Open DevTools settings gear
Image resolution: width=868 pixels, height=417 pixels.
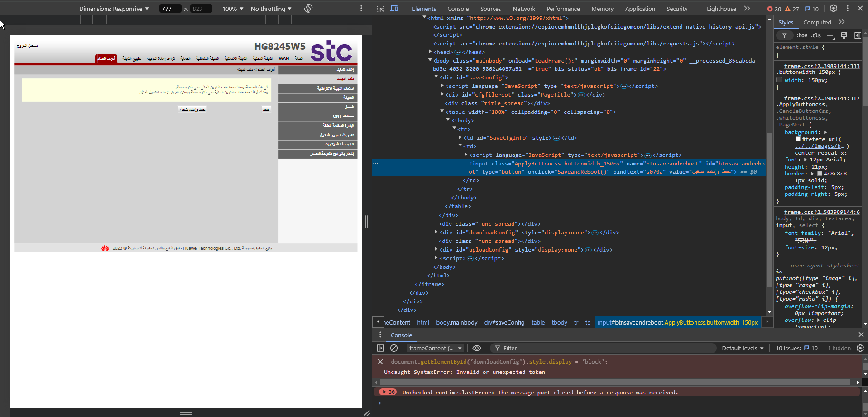point(833,9)
